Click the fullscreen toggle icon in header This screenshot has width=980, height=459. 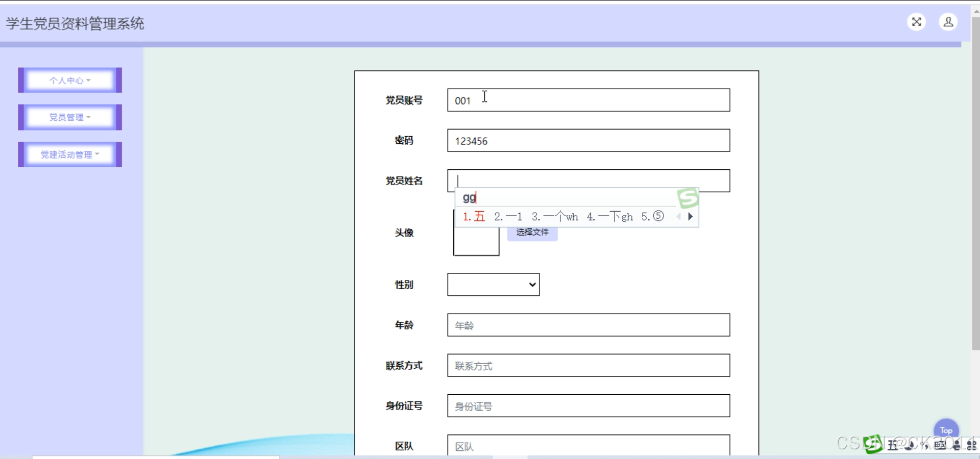[x=917, y=22]
